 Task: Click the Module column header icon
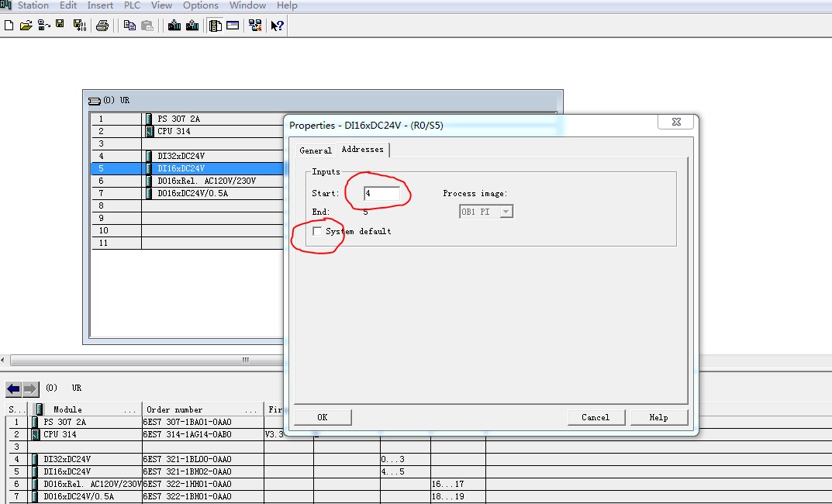tap(40, 409)
